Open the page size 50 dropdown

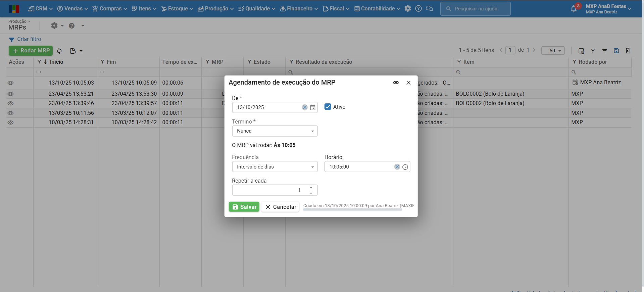(553, 51)
